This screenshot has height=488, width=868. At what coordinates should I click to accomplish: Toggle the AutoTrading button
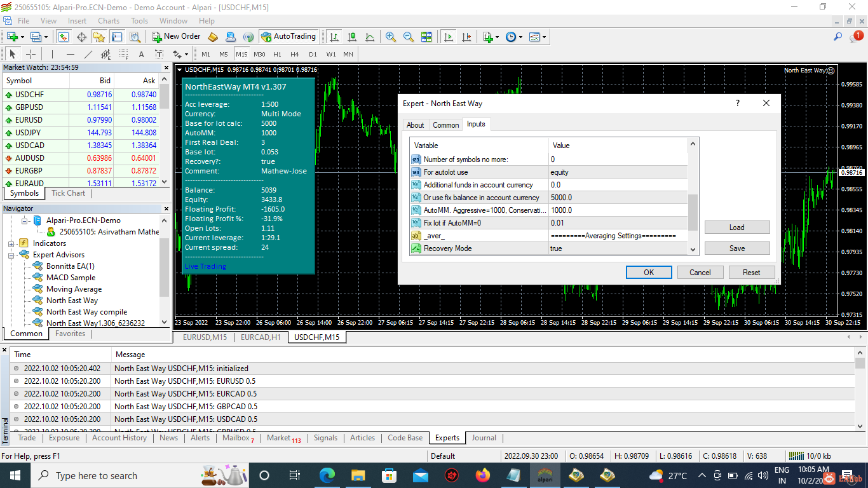(288, 37)
